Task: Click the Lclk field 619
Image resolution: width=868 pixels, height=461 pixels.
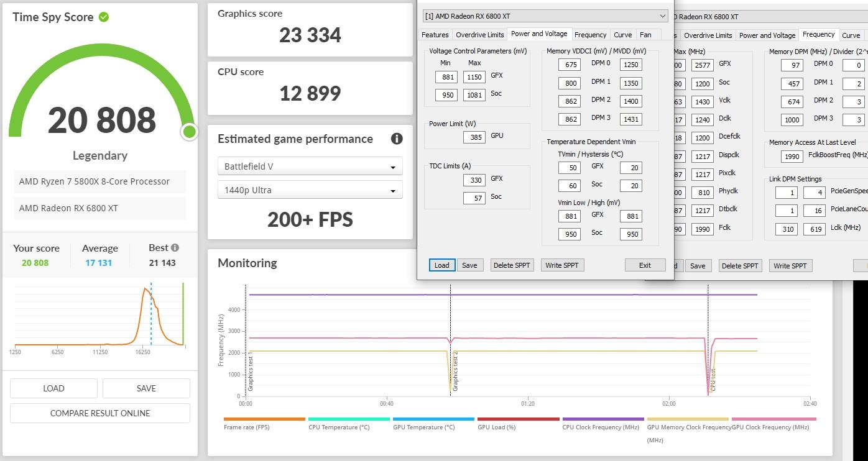Action: click(814, 230)
